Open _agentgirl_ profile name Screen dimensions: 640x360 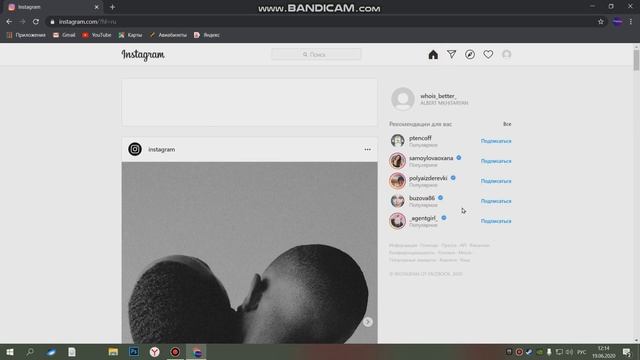(x=423, y=218)
